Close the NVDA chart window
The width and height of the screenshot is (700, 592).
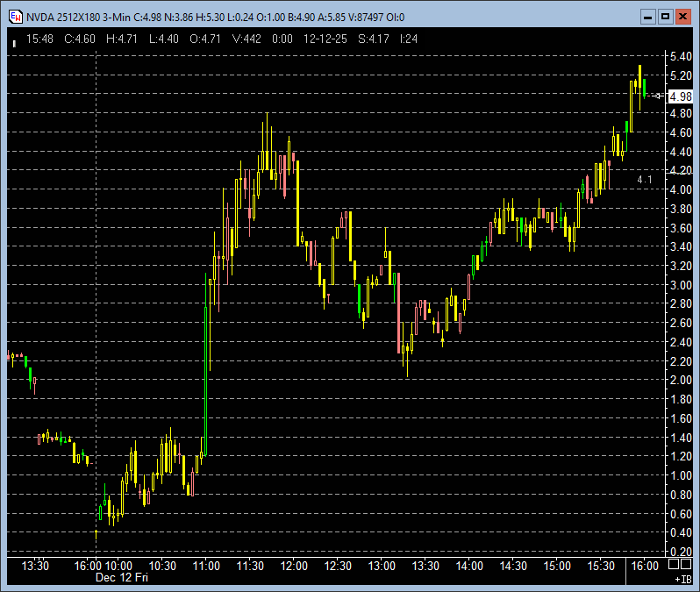[682, 16]
